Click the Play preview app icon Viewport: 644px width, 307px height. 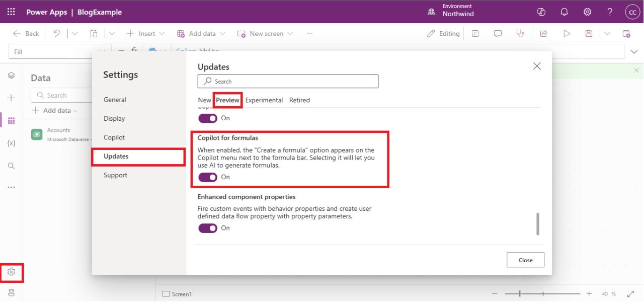pyautogui.click(x=567, y=34)
